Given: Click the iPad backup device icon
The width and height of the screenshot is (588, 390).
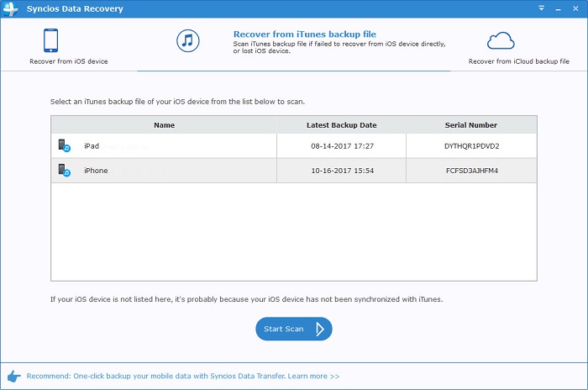Looking at the screenshot, I should [x=64, y=145].
